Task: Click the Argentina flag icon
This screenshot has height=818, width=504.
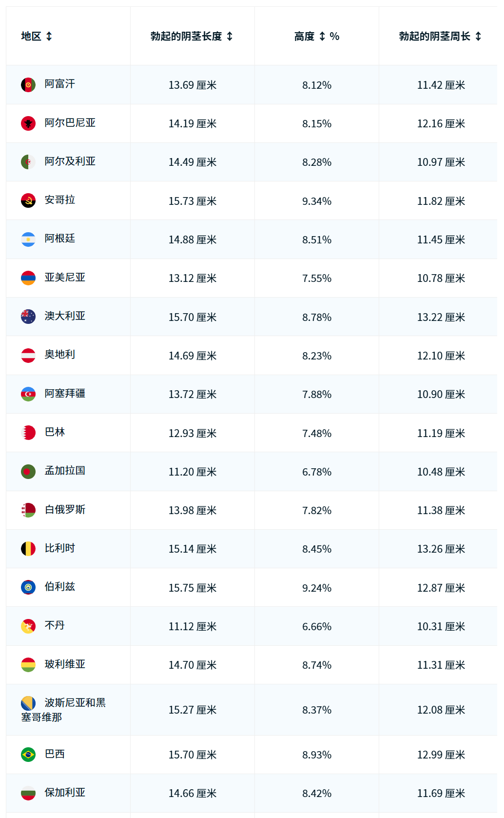Action: tap(28, 239)
